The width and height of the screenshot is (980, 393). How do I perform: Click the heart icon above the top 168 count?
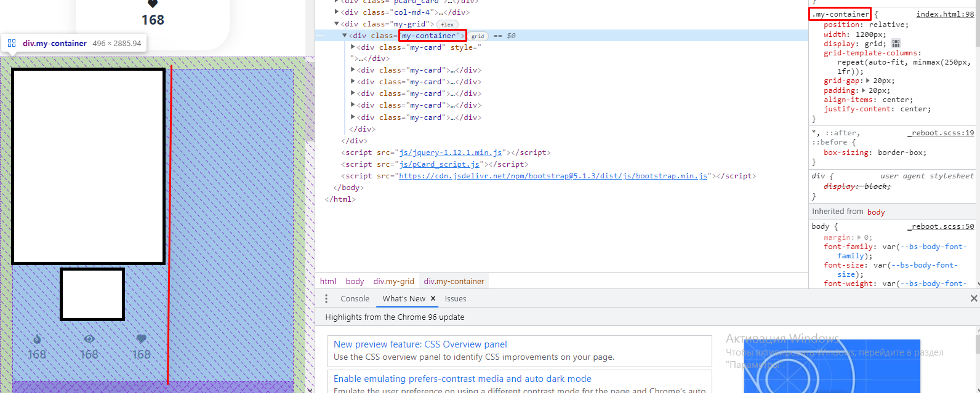pos(153,4)
